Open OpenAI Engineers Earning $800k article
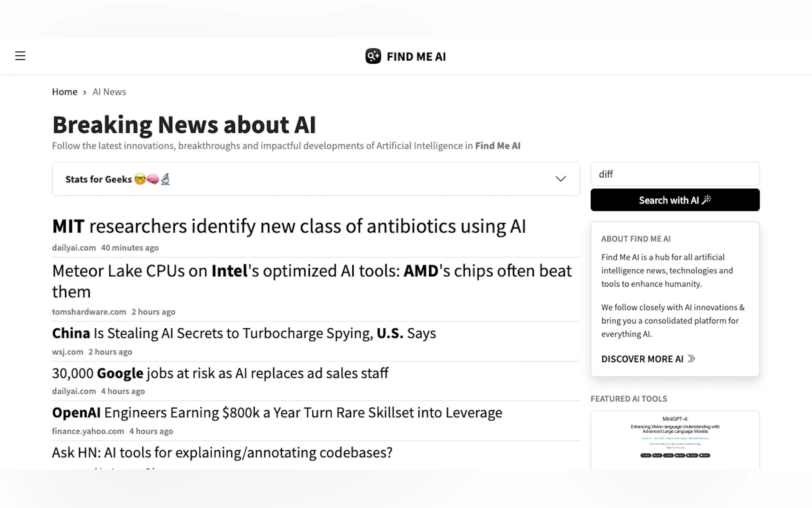 tap(277, 413)
